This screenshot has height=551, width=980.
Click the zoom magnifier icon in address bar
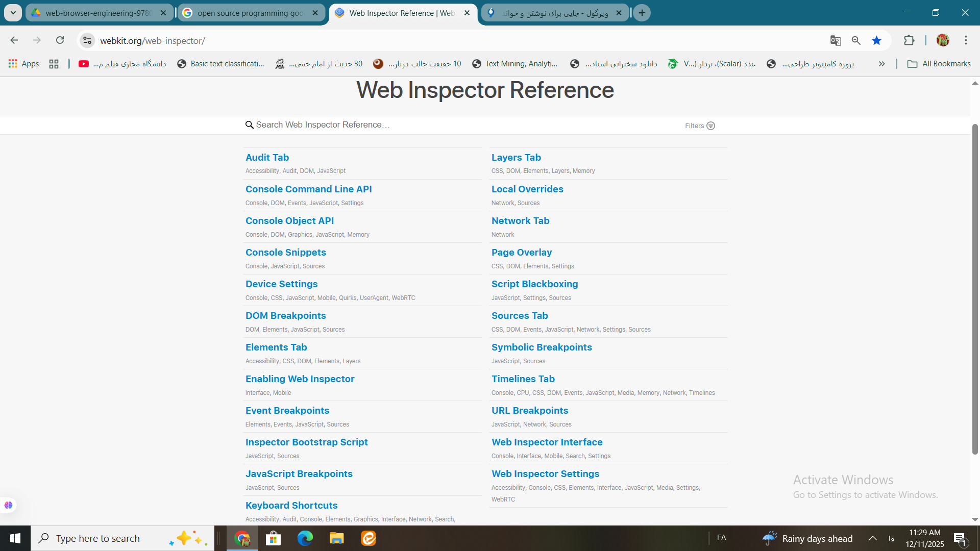coord(856,41)
